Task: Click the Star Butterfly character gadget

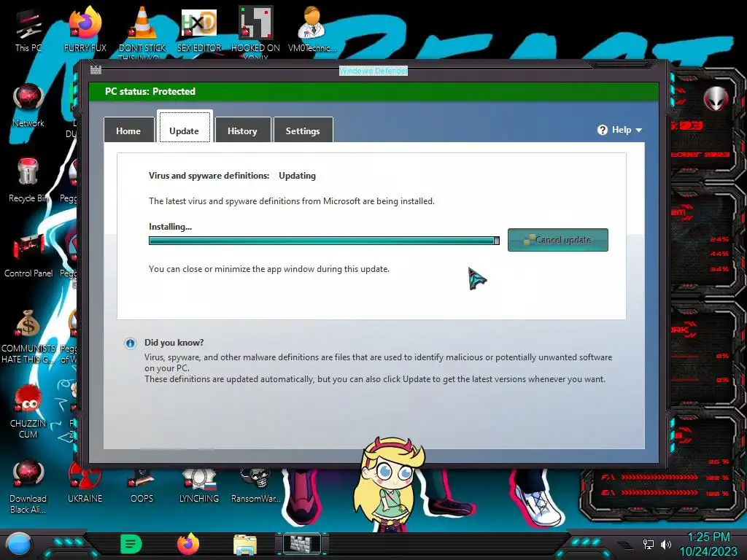Action: point(391,483)
